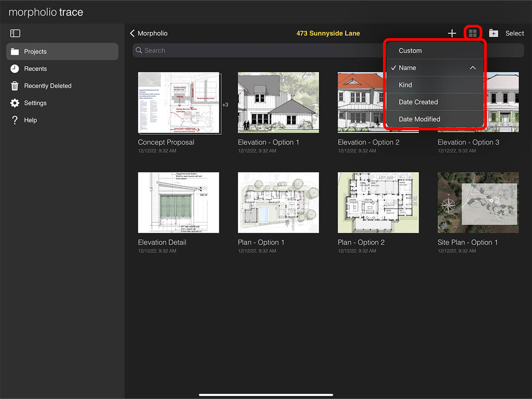The height and width of the screenshot is (399, 532).
Task: Open the Concept Proposal thumbnail
Action: (x=179, y=103)
